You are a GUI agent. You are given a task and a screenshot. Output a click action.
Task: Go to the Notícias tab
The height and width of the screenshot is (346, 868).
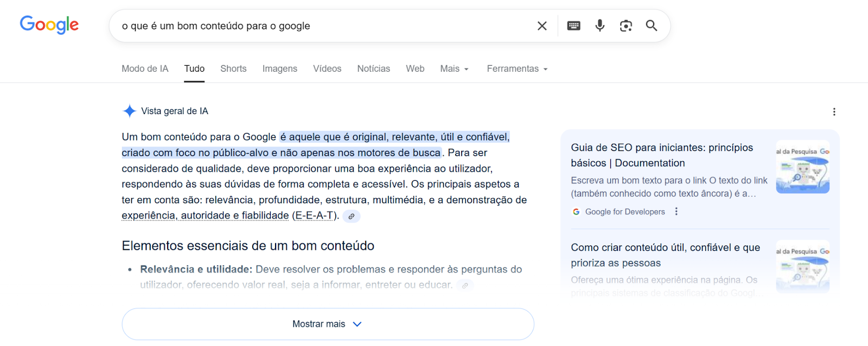(x=373, y=69)
